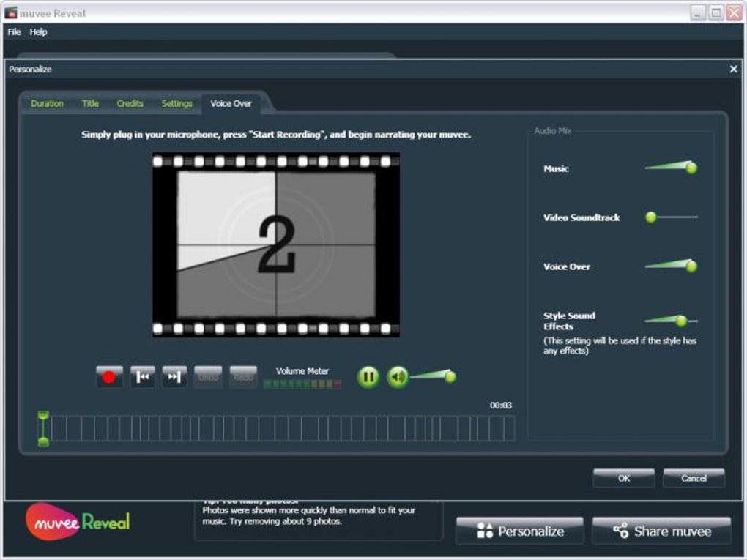747x560 pixels.
Task: Pause the muvee preview playback
Action: (x=368, y=377)
